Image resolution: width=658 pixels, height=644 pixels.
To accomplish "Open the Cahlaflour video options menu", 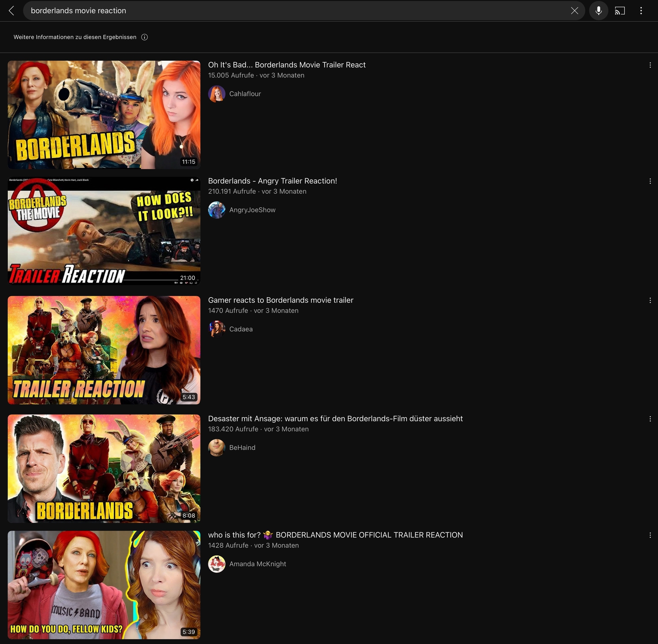I will pos(650,65).
